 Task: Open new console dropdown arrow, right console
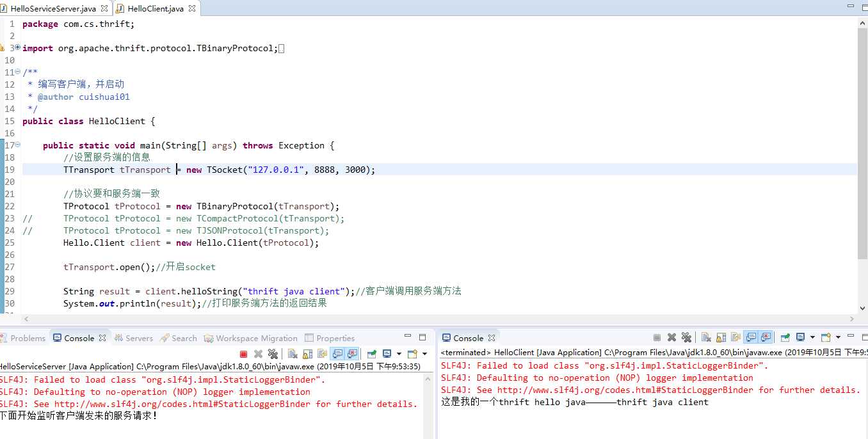click(x=838, y=337)
